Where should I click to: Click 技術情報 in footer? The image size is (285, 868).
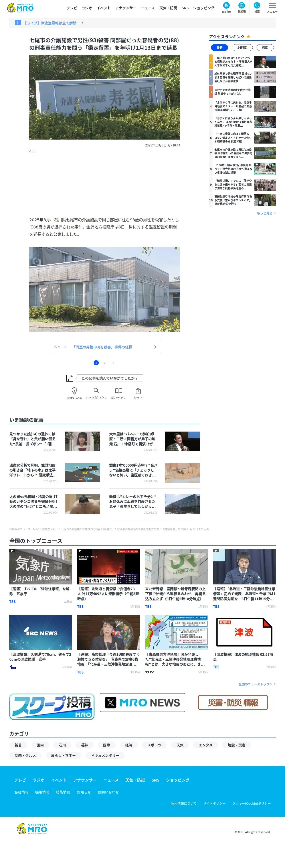63,792
